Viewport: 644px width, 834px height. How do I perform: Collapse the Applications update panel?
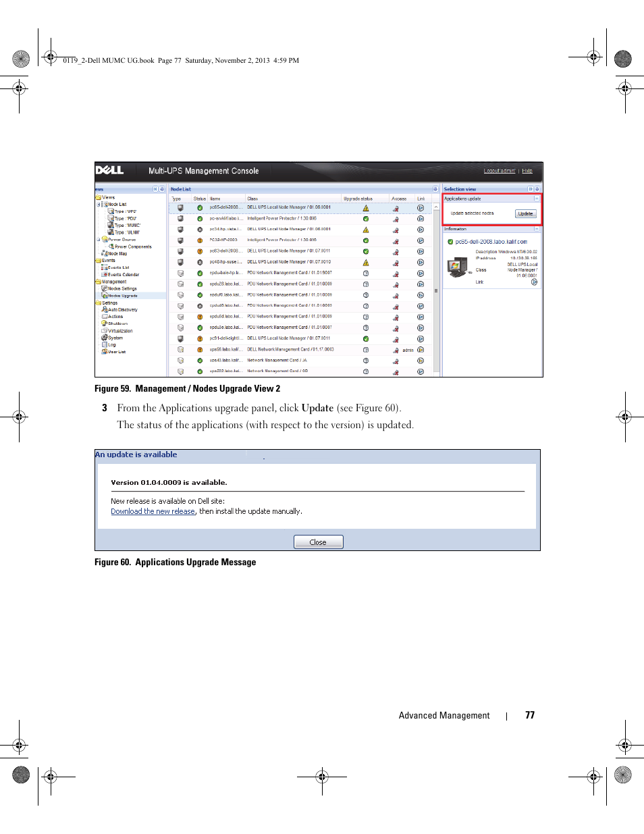pos(537,199)
